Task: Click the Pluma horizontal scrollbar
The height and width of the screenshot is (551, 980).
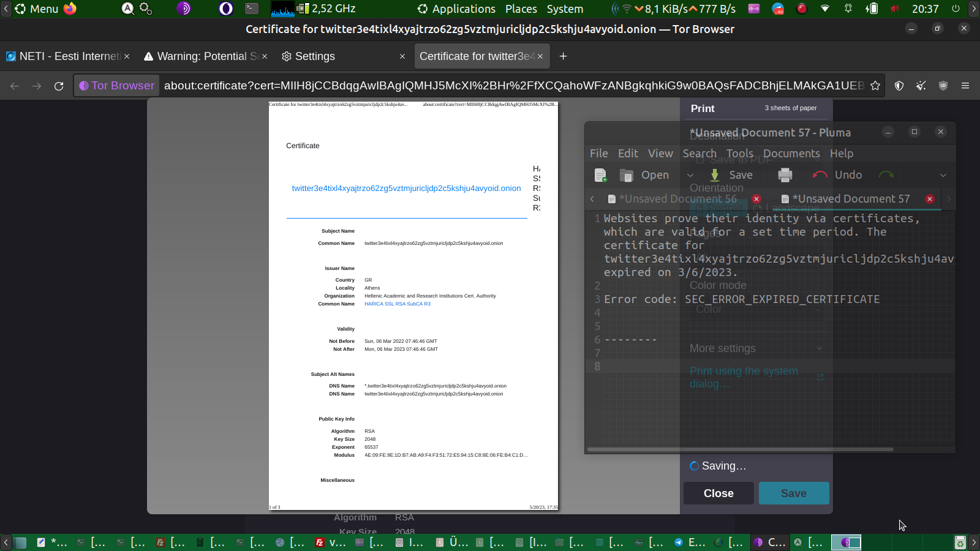Action: pyautogui.click(x=740, y=449)
